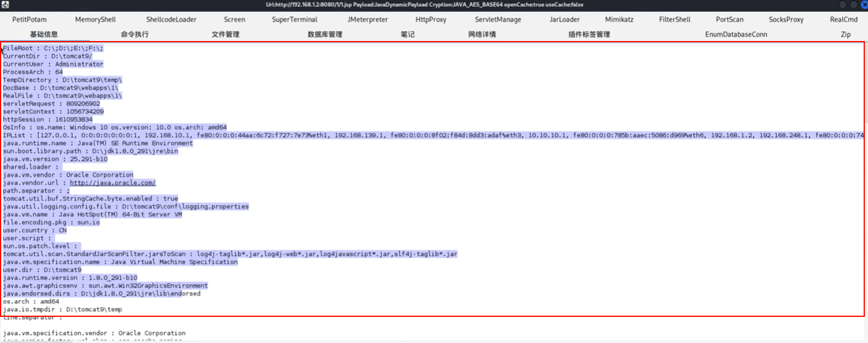Click the java.vm.name HotSpot line
Viewport: 868px width, 343px height.
[x=92, y=214]
